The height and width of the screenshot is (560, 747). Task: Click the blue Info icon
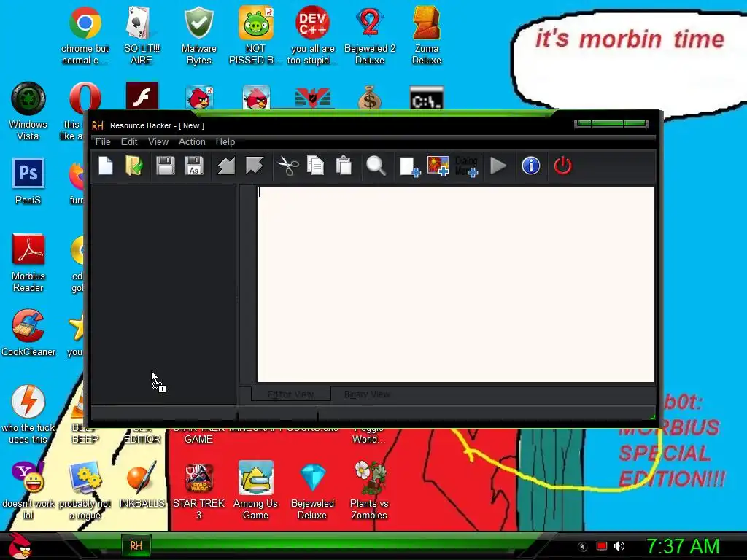tap(531, 166)
